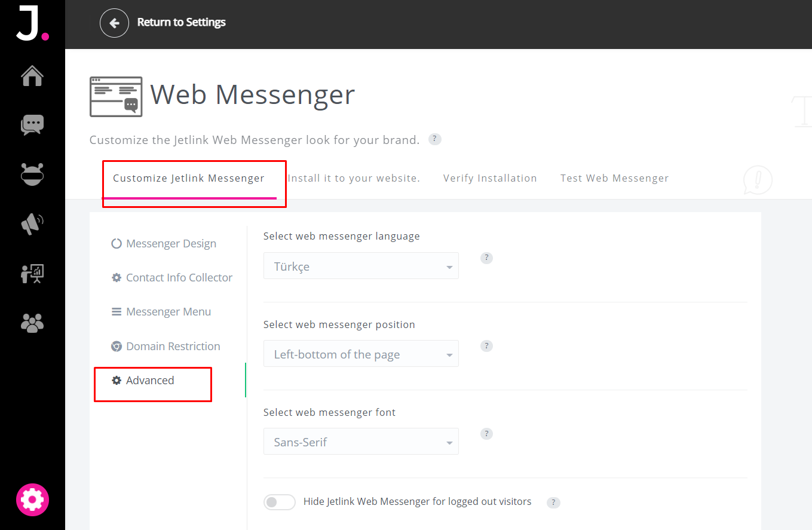Open the chatbot robot sidebar icon
812x530 pixels.
click(32, 174)
